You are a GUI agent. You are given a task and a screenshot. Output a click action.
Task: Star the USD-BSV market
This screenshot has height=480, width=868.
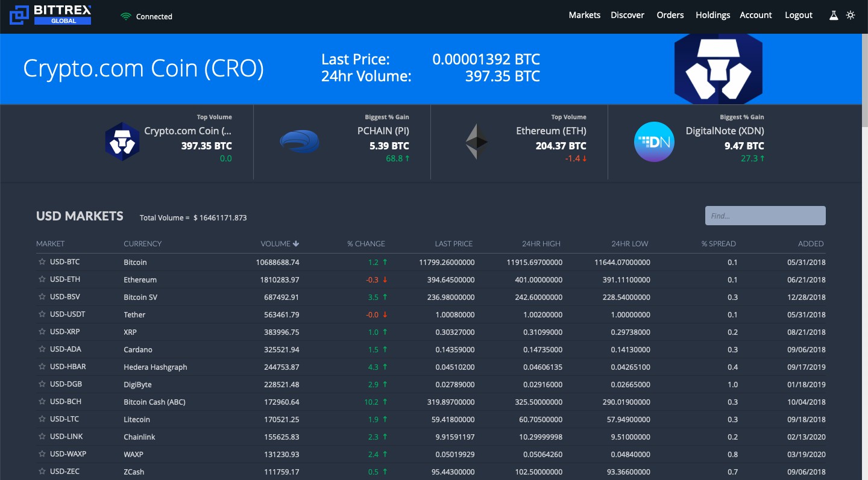42,297
